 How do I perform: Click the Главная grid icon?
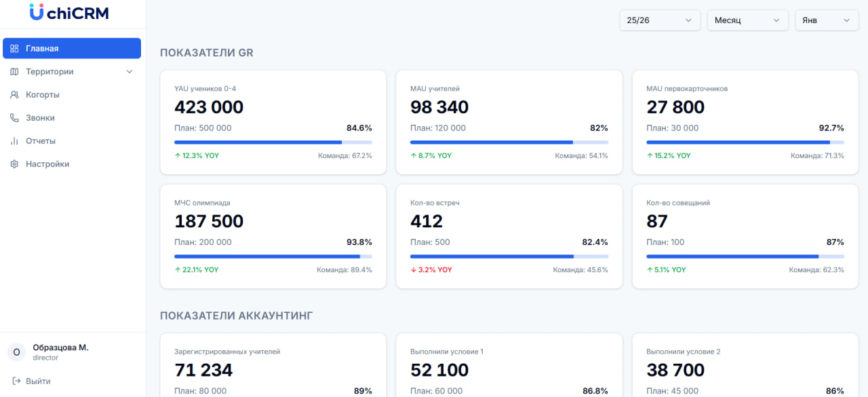coord(14,48)
